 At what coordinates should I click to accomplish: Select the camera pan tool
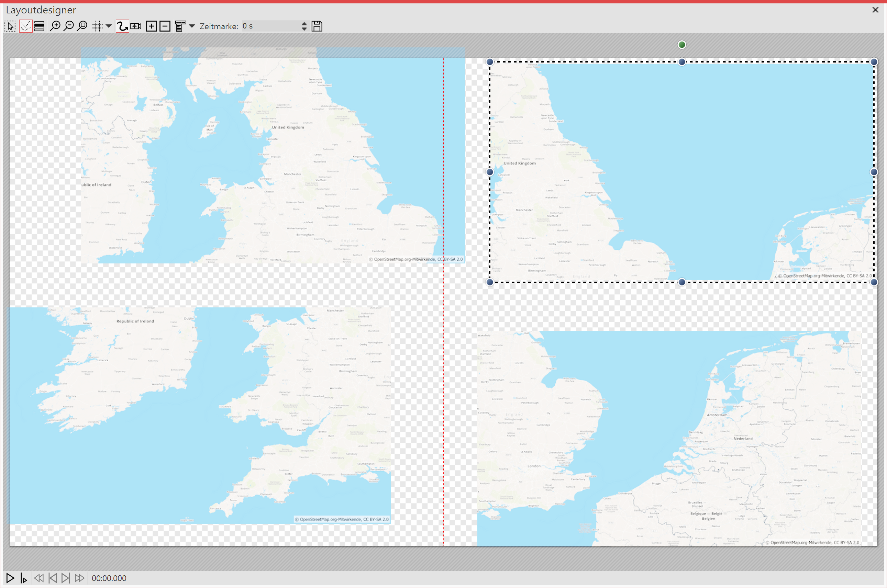click(x=135, y=26)
